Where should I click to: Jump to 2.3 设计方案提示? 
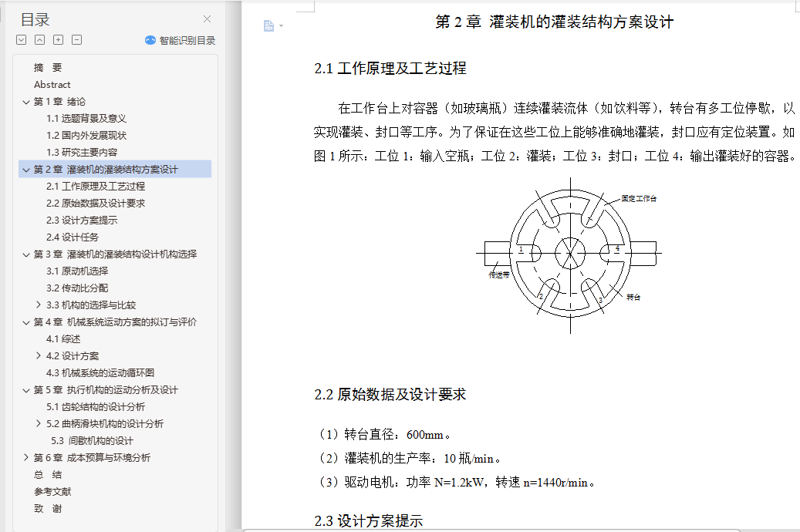pyautogui.click(x=82, y=220)
